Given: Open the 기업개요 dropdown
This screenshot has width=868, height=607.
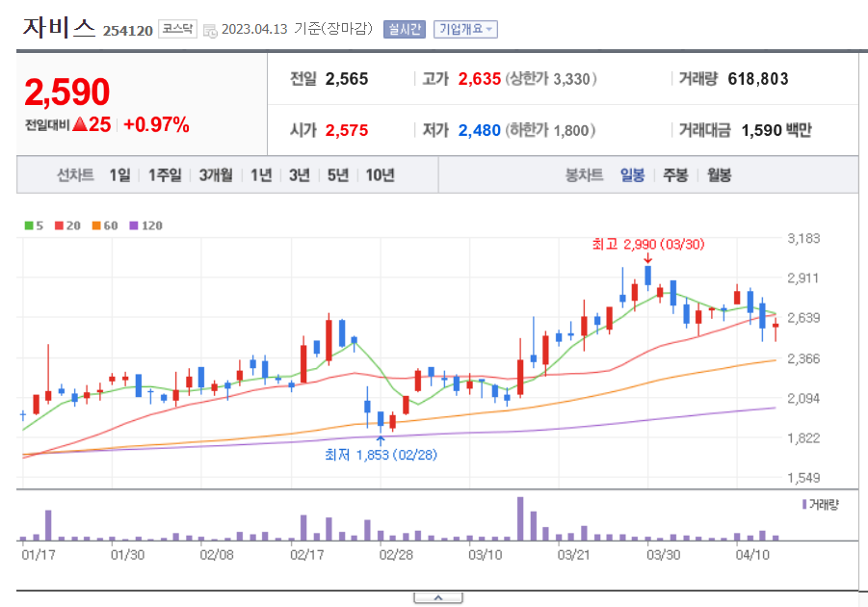Looking at the screenshot, I should [465, 29].
